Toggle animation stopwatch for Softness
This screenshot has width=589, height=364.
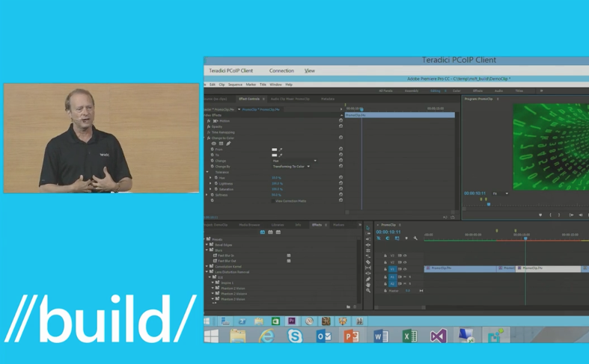[213, 195]
